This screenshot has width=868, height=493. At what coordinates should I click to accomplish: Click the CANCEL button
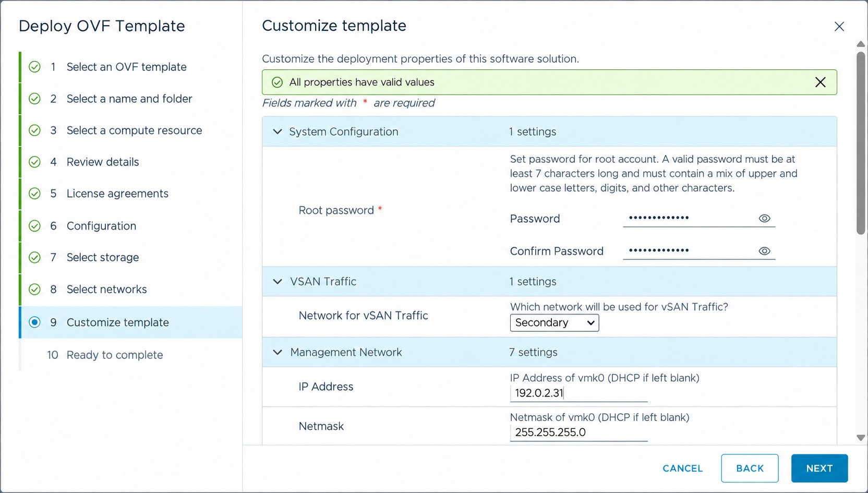(x=682, y=468)
